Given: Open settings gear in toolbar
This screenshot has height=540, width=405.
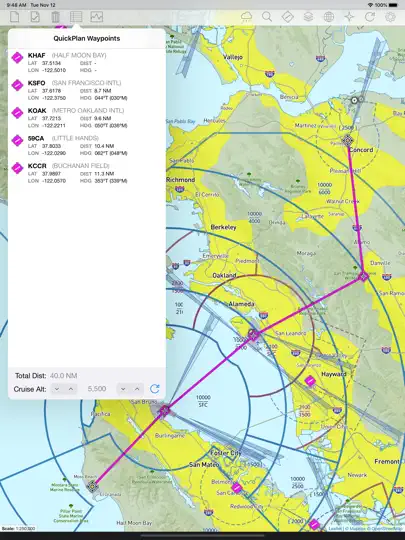Looking at the screenshot, I should pyautogui.click(x=390, y=17).
